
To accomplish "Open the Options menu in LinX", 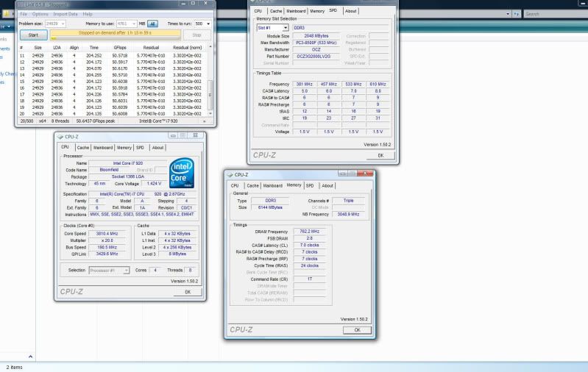I will point(40,14).
